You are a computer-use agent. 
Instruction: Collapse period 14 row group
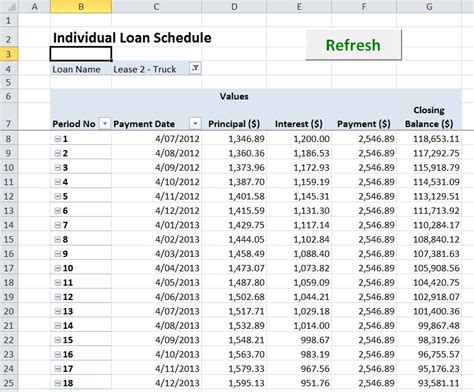(58, 326)
